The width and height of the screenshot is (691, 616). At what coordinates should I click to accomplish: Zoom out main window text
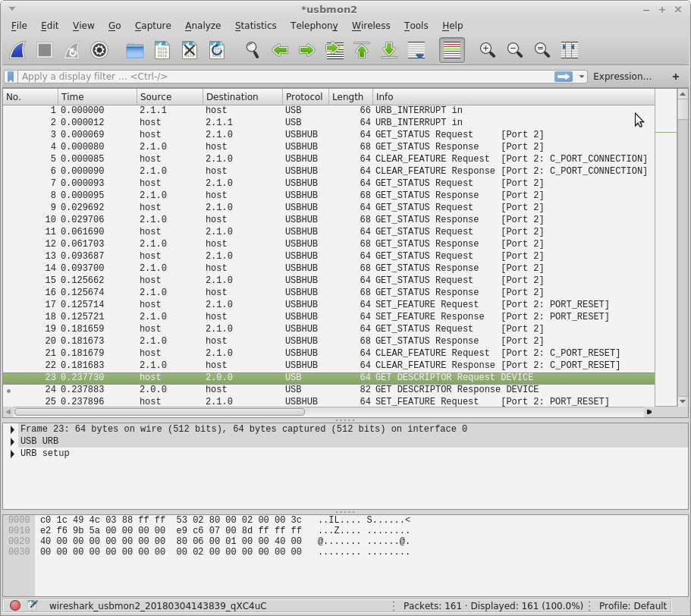[x=515, y=50]
